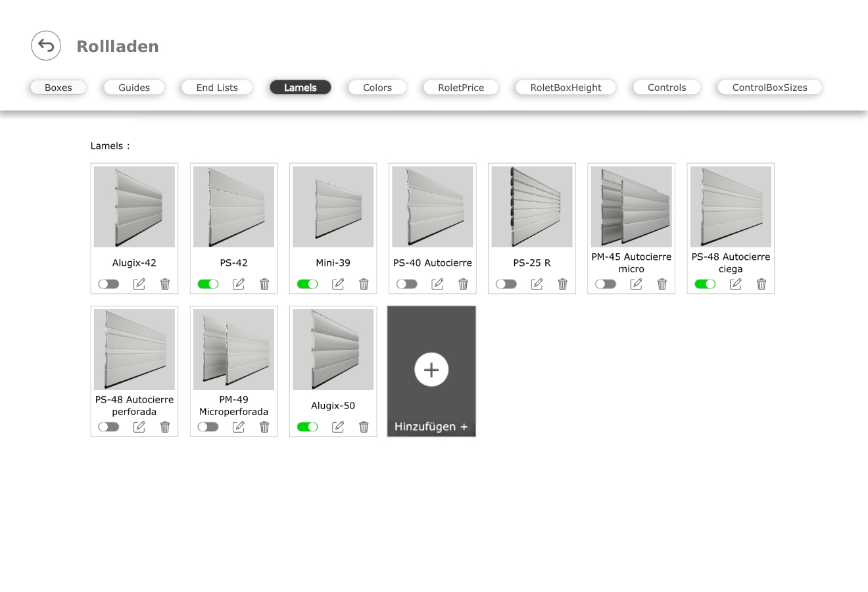Delete the PM-45 Autocierre micro lamel
The height and width of the screenshot is (592, 868).
click(x=662, y=284)
